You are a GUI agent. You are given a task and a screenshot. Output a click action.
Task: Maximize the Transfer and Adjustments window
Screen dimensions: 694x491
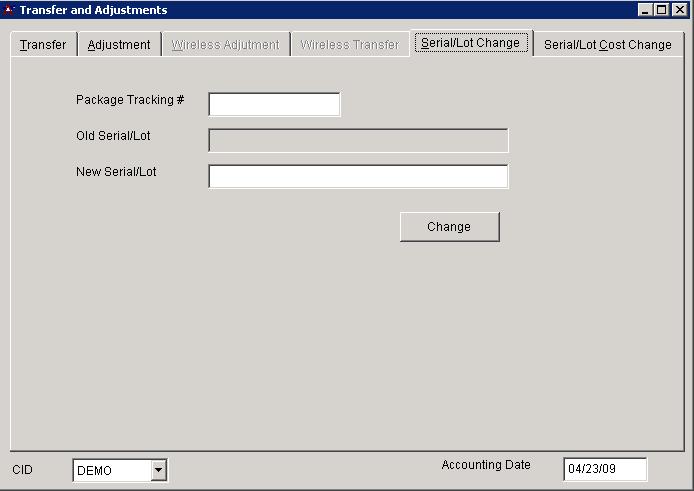[x=661, y=10]
